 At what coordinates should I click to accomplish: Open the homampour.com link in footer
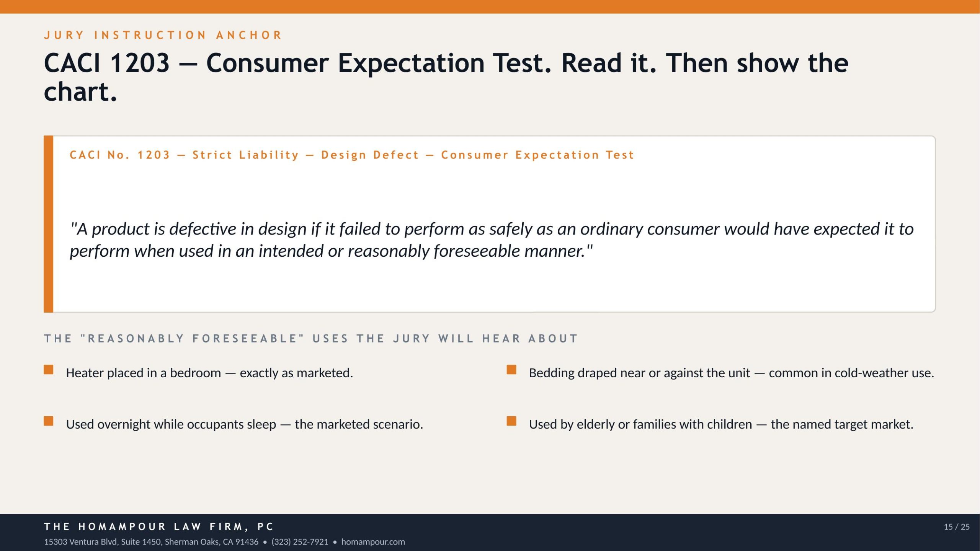[373, 542]
